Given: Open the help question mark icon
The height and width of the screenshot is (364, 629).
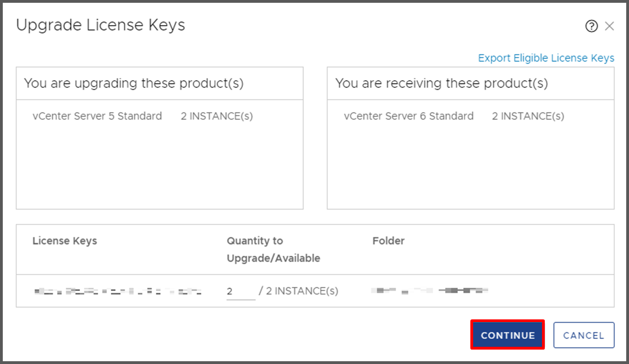Looking at the screenshot, I should click(x=591, y=26).
